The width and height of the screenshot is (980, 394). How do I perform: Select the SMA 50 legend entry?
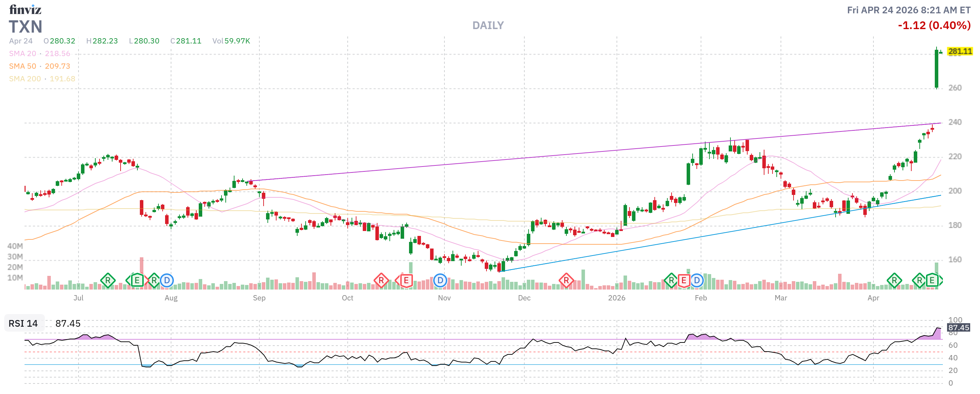pos(22,66)
